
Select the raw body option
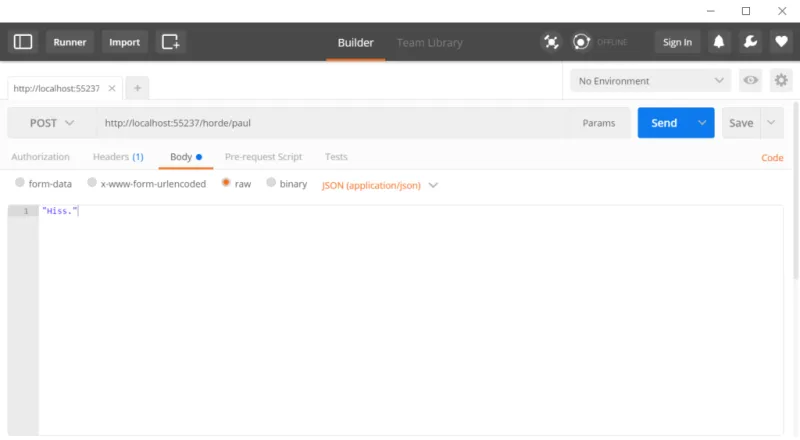point(226,182)
